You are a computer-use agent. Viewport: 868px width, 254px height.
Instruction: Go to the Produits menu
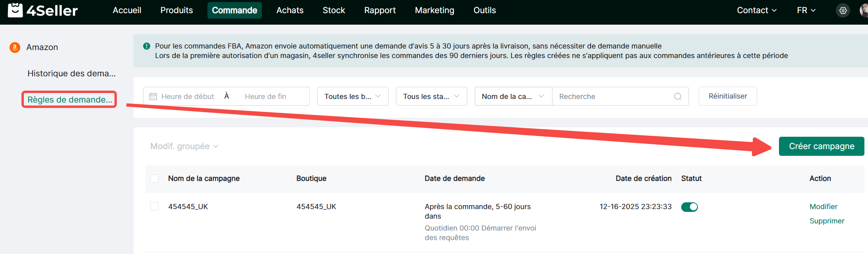pos(176,10)
